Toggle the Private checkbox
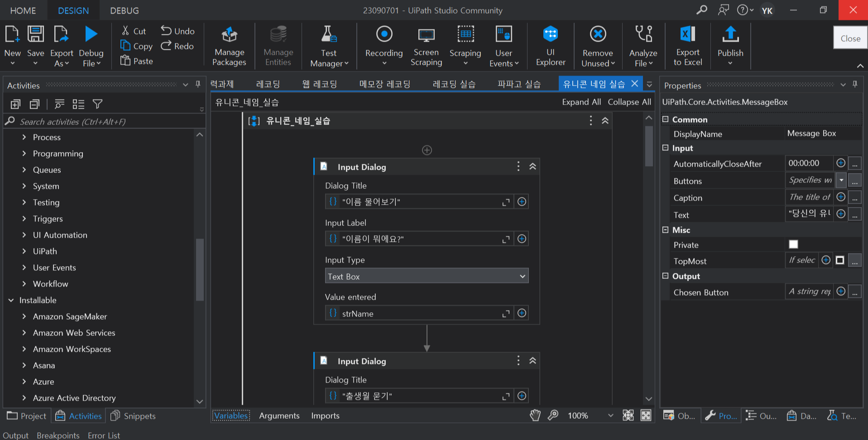Viewport: 868px width, 440px height. coord(793,244)
